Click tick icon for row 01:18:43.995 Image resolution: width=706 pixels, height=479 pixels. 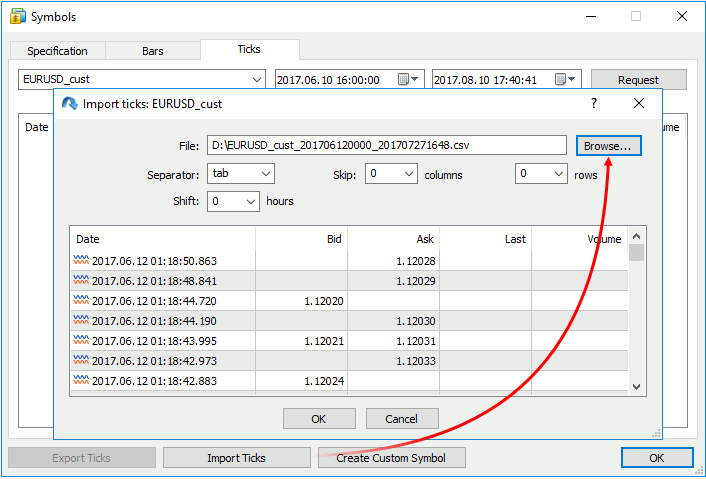[81, 340]
